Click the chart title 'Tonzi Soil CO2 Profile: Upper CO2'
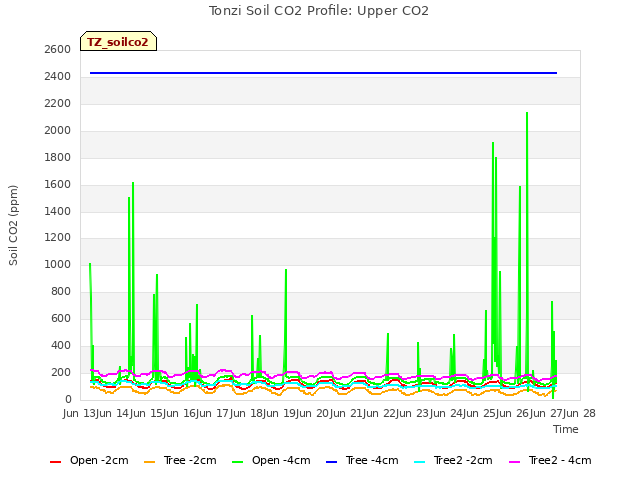 pos(319,11)
